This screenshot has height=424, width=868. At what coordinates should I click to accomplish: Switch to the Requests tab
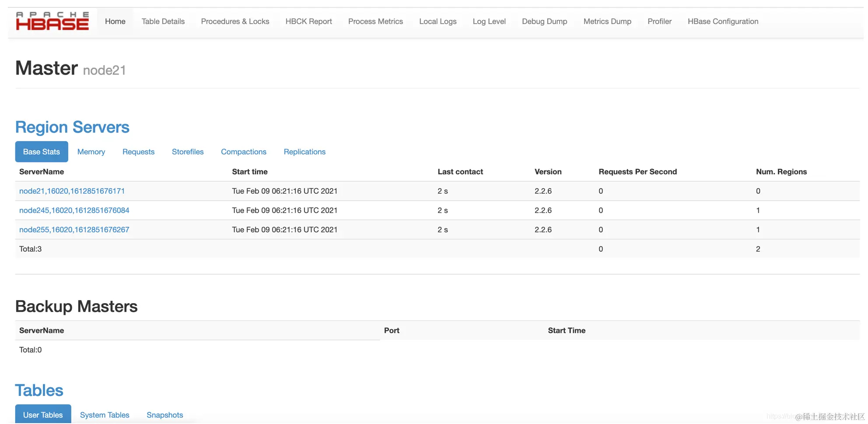click(138, 152)
